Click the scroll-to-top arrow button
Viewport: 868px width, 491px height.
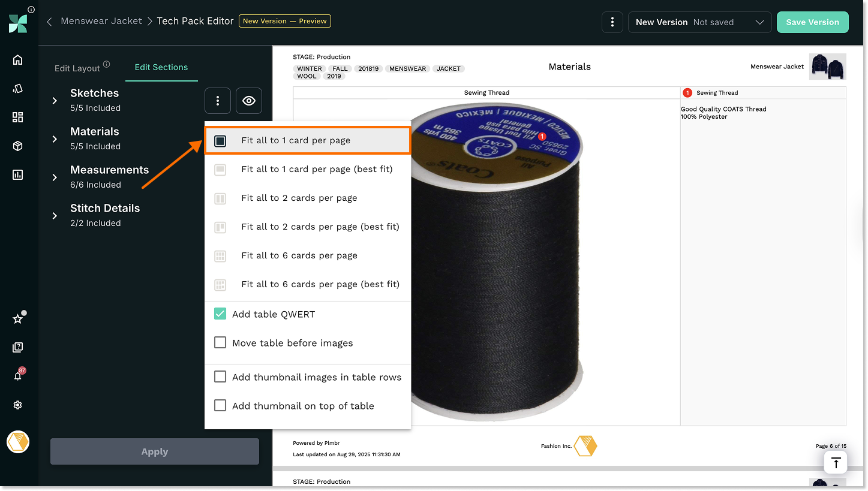(x=836, y=463)
